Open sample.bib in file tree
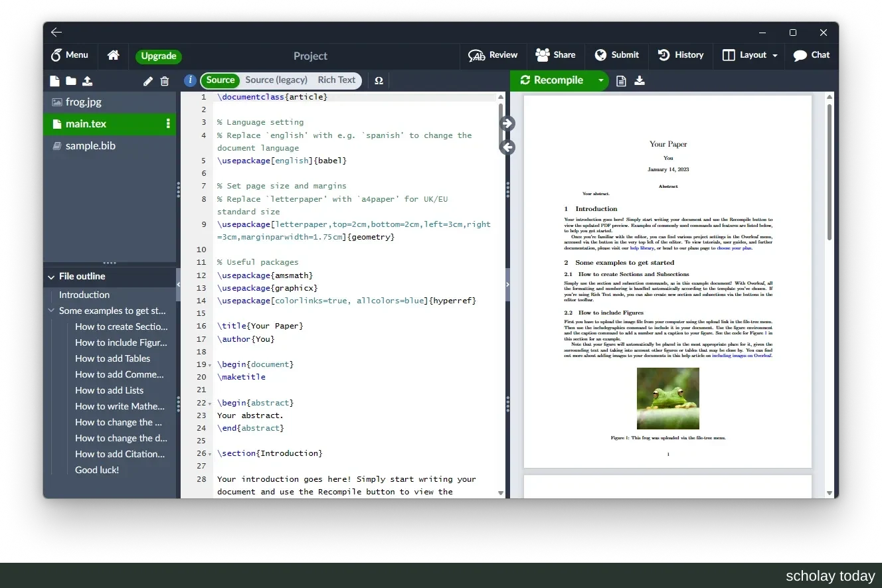This screenshot has width=882, height=588. [x=110, y=145]
